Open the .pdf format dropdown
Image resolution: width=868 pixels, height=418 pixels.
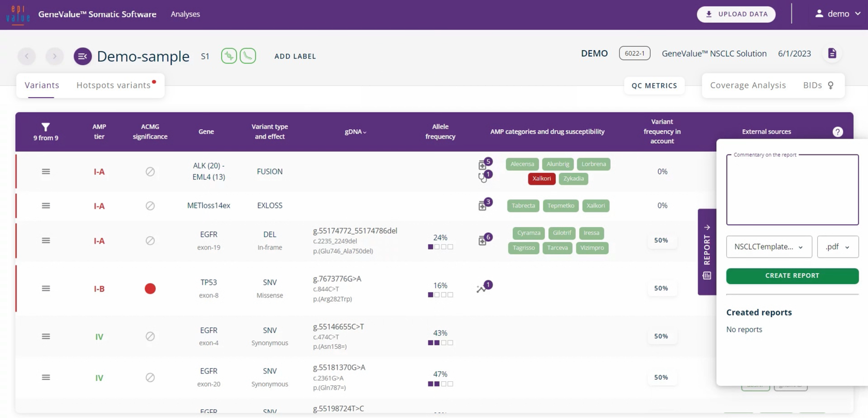tap(837, 247)
